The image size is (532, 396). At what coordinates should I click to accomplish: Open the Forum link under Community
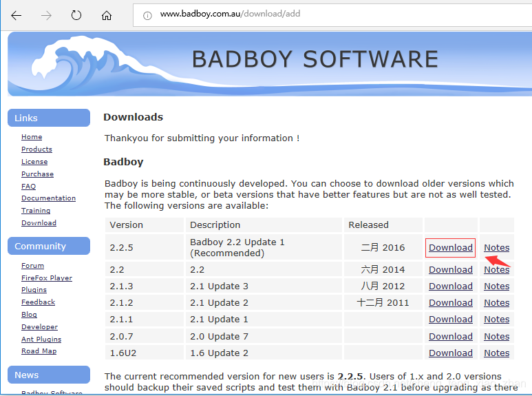[x=32, y=266]
